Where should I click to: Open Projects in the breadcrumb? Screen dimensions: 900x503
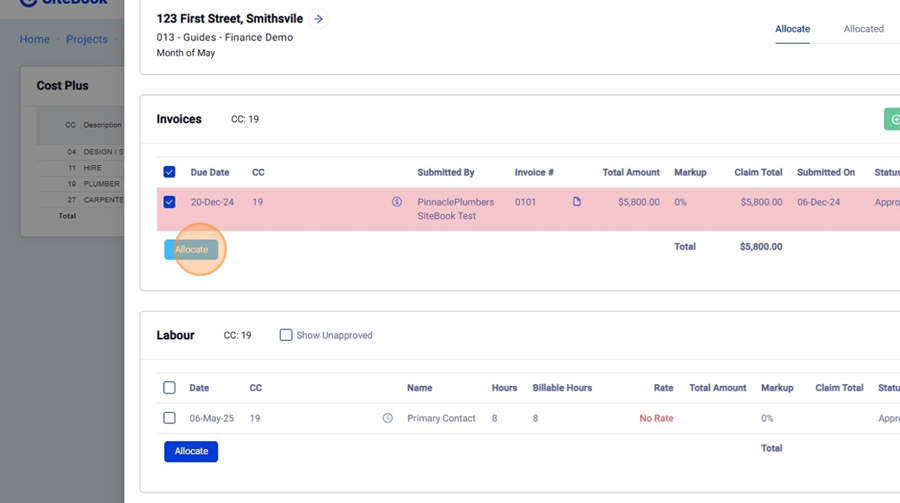[x=87, y=39]
